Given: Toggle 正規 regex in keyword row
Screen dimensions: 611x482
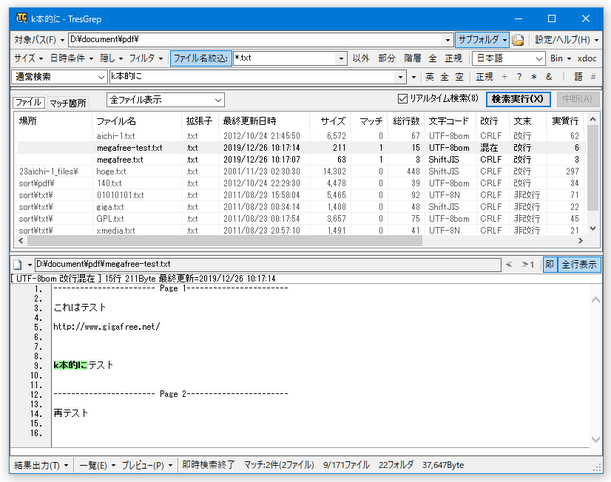Looking at the screenshot, I should click(484, 77).
